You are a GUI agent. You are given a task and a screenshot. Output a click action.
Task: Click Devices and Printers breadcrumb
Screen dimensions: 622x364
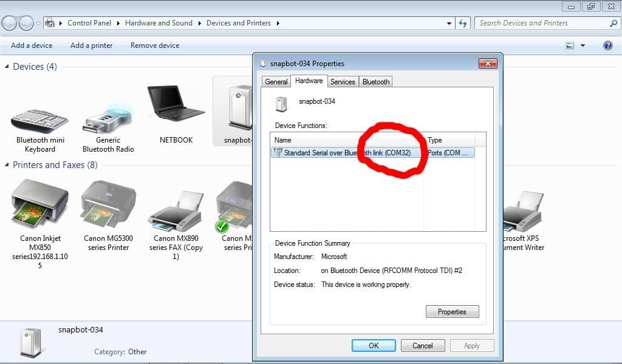[238, 23]
